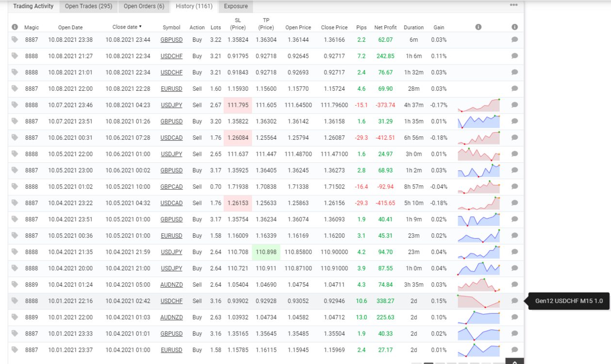Click the Gen12 USDCHF M15 1.0 tooltip
The height and width of the screenshot is (364, 611).
pyautogui.click(x=569, y=301)
